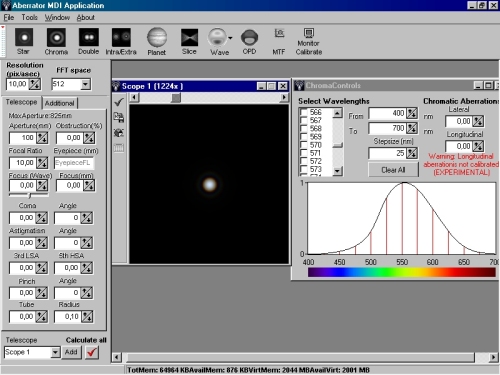The width and height of the screenshot is (500, 375).
Task: Click the calculator icon next to Lateral aberration
Action: pos(478,121)
